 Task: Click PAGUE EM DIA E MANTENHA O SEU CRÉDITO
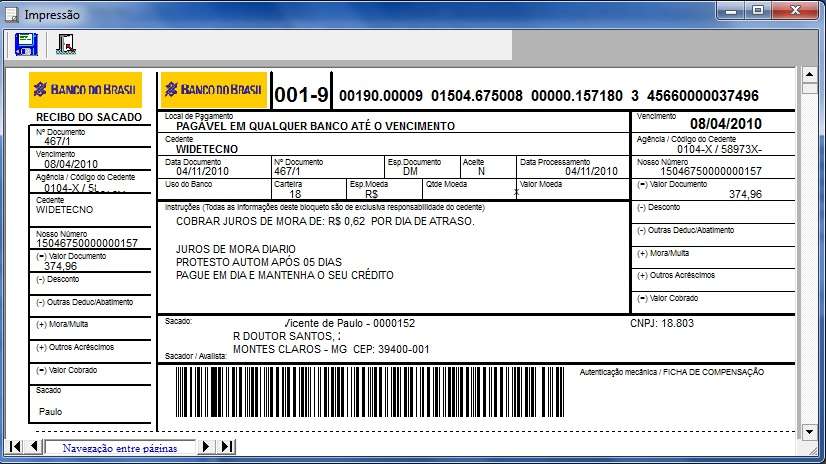284,275
